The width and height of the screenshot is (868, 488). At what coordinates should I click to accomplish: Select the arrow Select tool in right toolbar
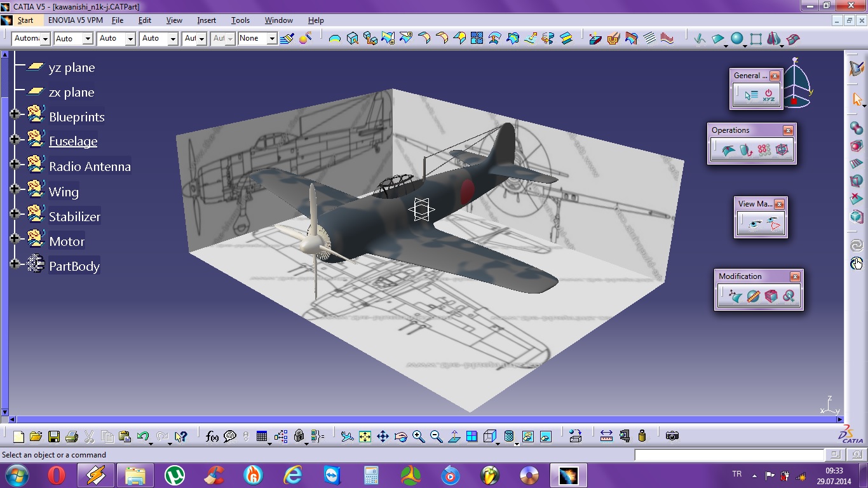tap(857, 99)
